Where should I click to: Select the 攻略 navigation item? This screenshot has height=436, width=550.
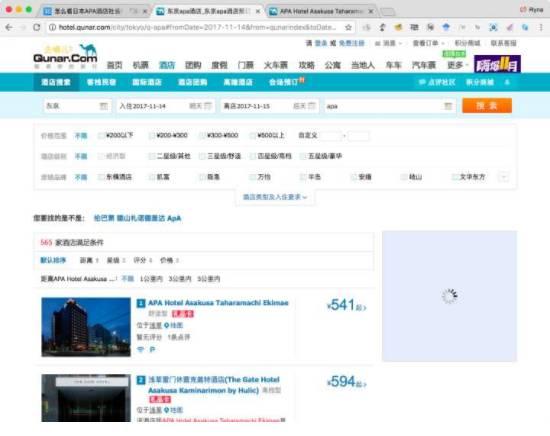307,65
